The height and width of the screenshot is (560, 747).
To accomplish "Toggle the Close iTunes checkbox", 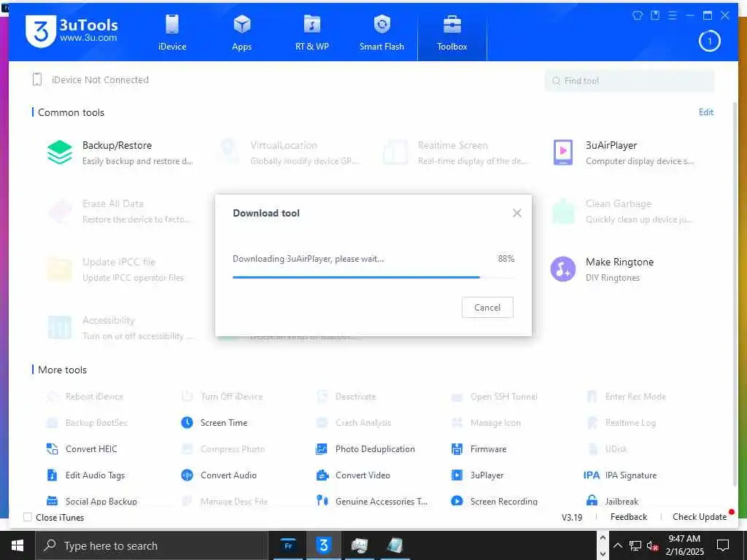I will pyautogui.click(x=28, y=517).
